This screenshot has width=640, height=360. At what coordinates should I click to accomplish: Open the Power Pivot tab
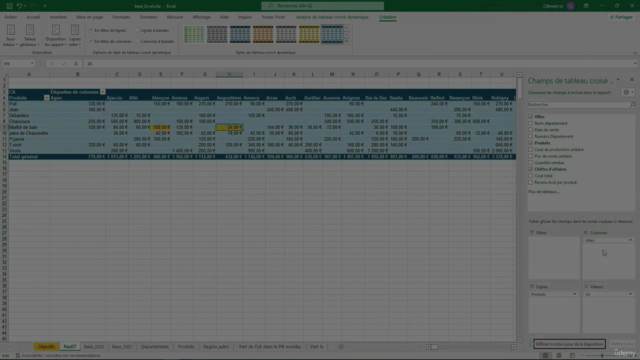[x=273, y=17]
